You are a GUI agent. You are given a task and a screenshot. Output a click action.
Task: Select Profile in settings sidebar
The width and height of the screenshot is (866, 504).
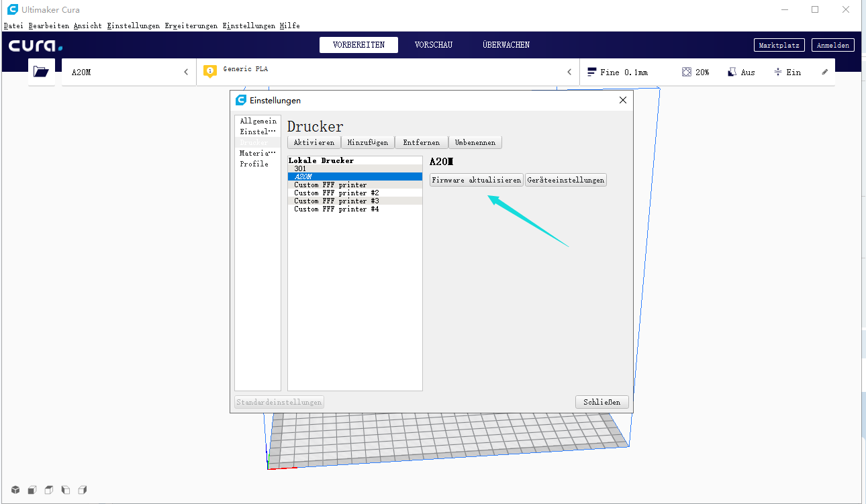pos(258,164)
